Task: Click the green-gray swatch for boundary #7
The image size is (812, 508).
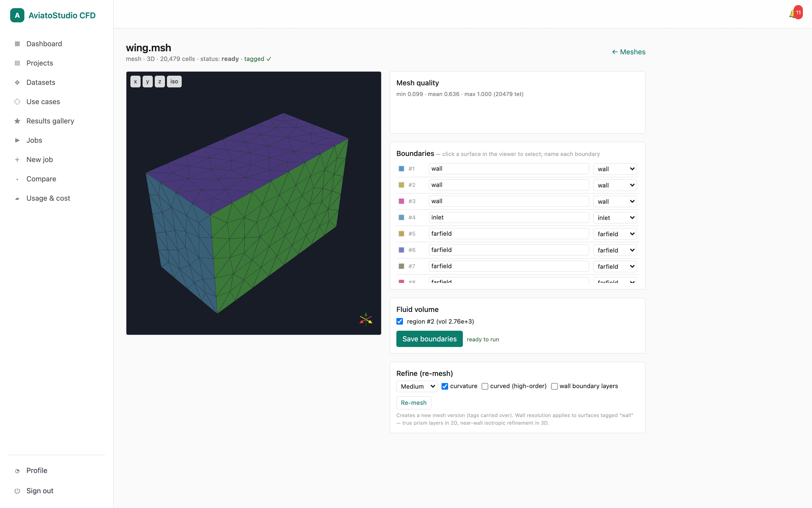Action: [401, 266]
